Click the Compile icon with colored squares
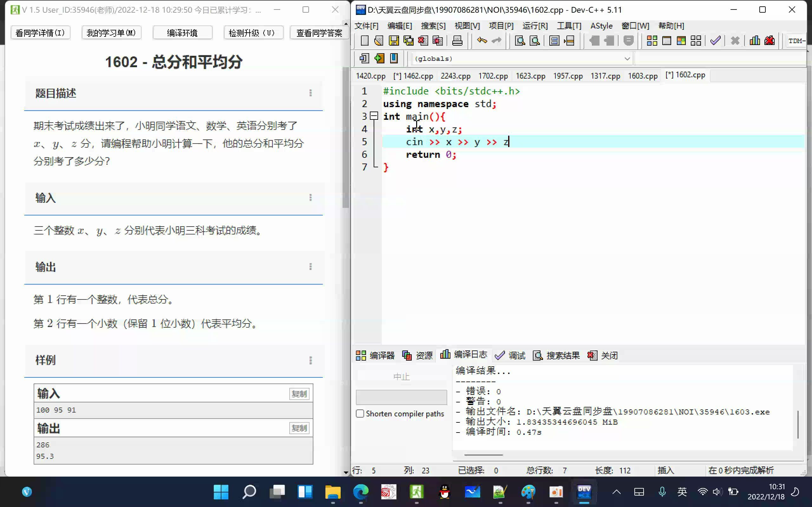This screenshot has width=812, height=507. coord(652,41)
